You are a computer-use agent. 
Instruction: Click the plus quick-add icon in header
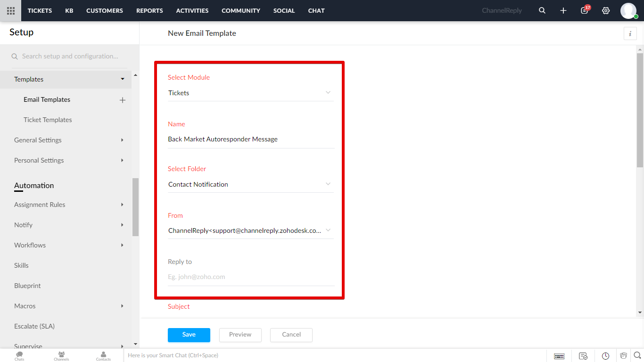click(563, 10)
